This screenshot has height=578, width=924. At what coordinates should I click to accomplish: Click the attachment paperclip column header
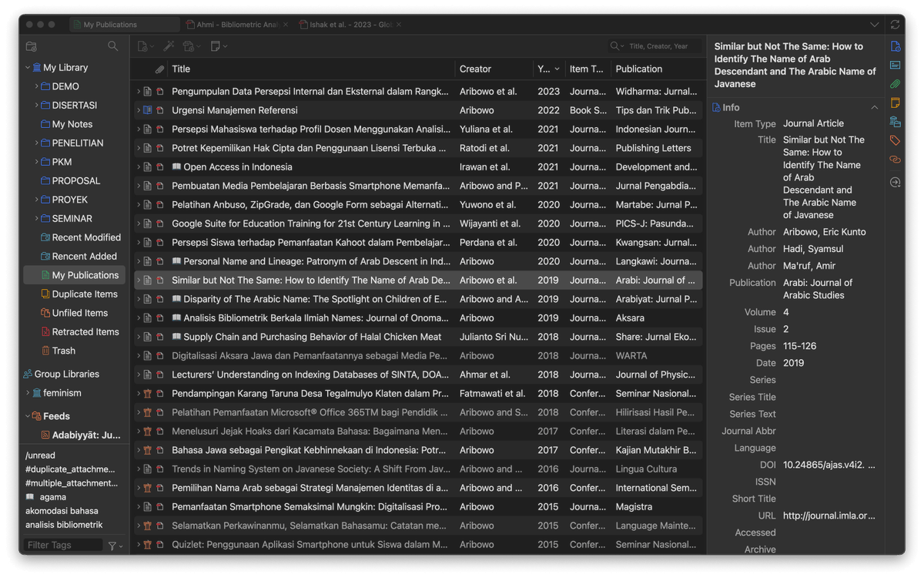pyautogui.click(x=159, y=69)
